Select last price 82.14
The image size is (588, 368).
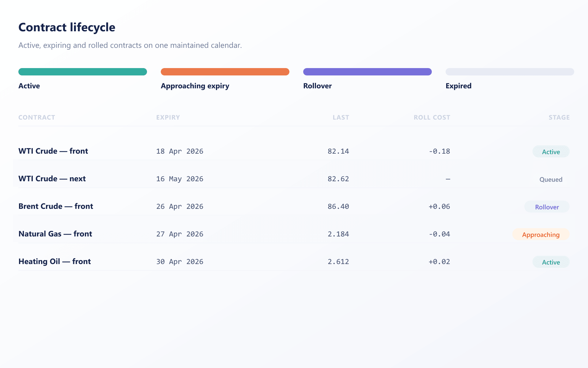[x=338, y=151]
